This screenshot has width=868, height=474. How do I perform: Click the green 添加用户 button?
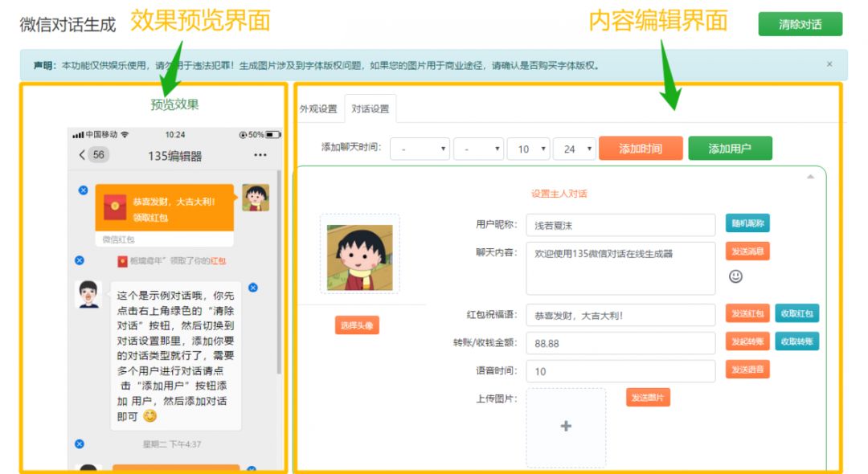(730, 149)
